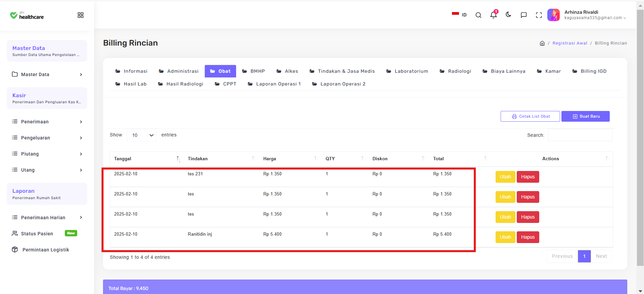Expand Penerimaan Harian sidebar menu
This screenshot has width=644, height=294.
coord(47,218)
